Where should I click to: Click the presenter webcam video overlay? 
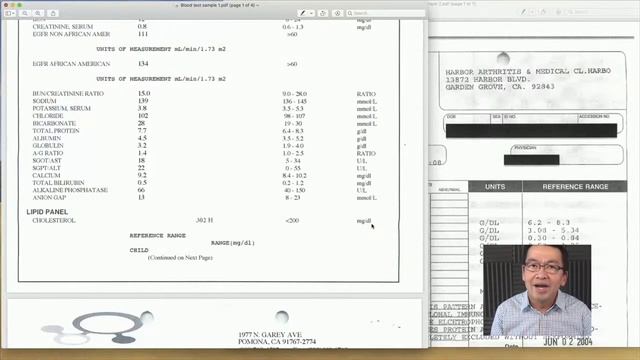pos(537,290)
